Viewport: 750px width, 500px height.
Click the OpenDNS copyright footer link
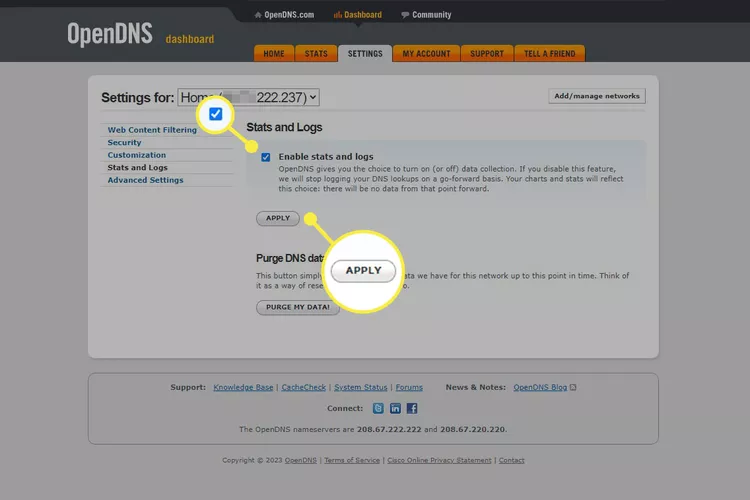300,460
